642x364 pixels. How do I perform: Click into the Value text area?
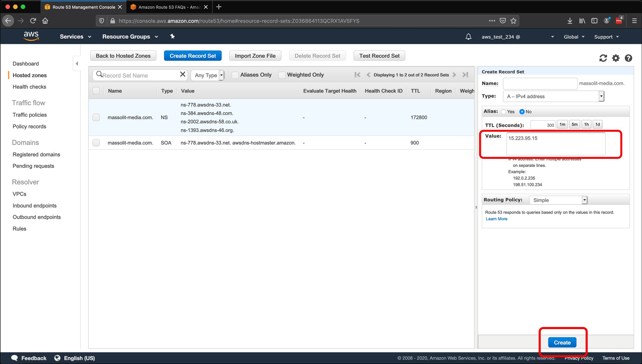[556, 144]
